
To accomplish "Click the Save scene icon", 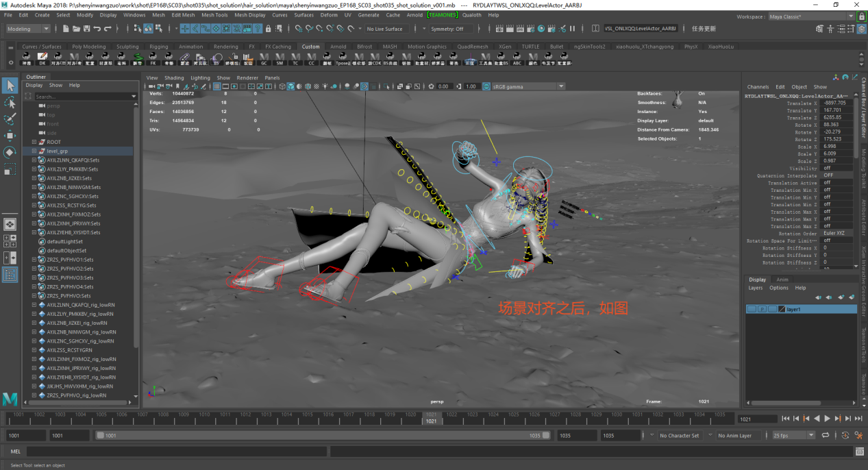I will 86,29.
